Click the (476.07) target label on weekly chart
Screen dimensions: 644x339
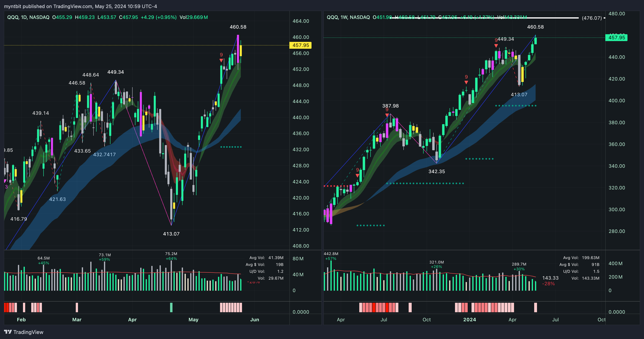[x=592, y=18]
